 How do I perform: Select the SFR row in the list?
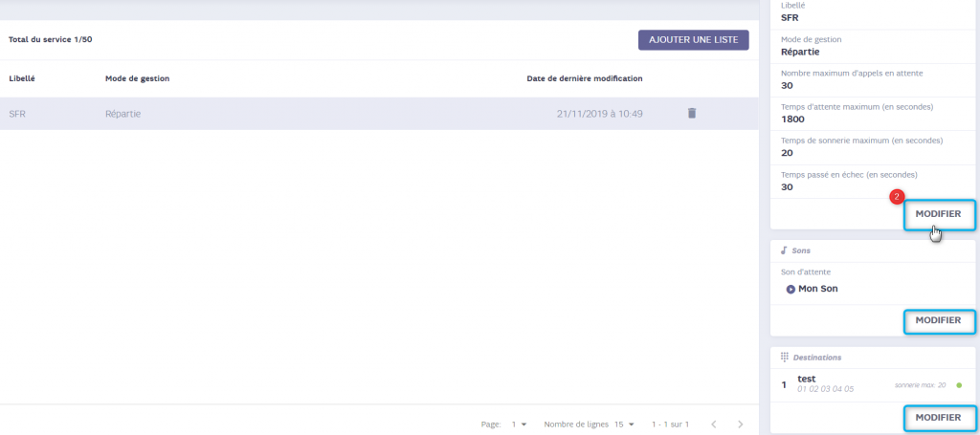pos(379,114)
